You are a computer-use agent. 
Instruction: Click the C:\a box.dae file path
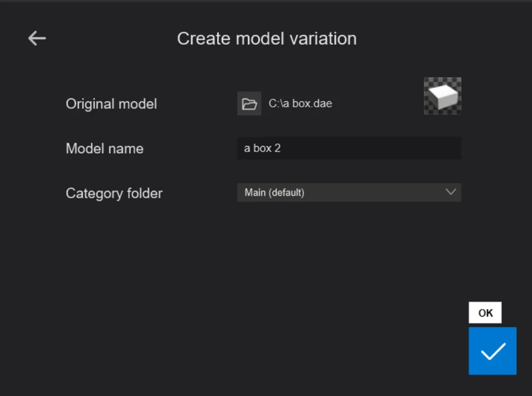tap(300, 104)
